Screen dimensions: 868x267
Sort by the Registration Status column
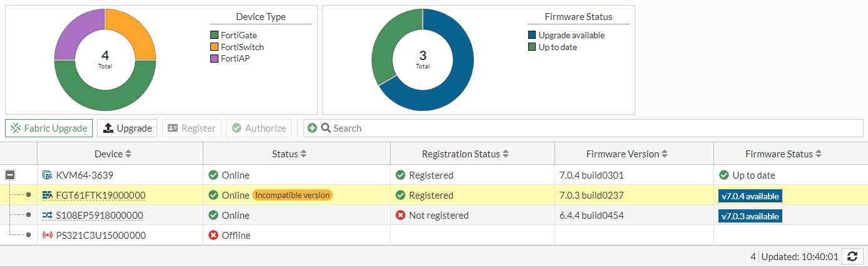coord(465,154)
